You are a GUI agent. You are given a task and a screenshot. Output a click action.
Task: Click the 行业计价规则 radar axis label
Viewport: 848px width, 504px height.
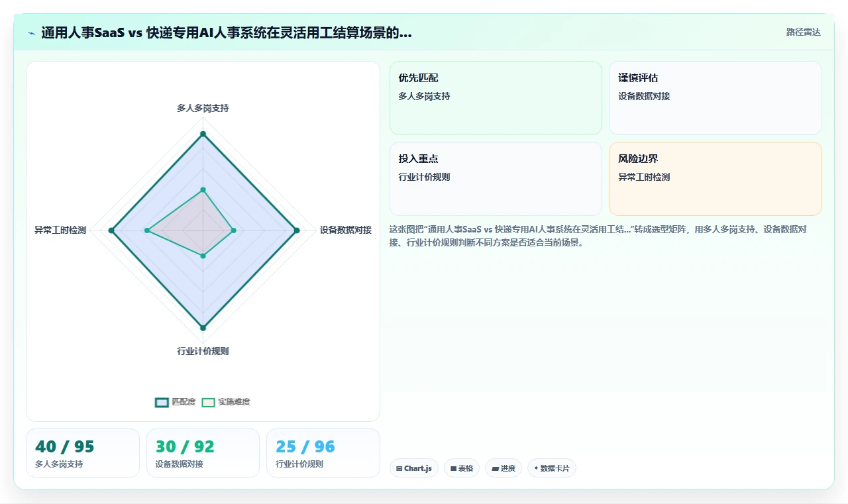tap(203, 351)
